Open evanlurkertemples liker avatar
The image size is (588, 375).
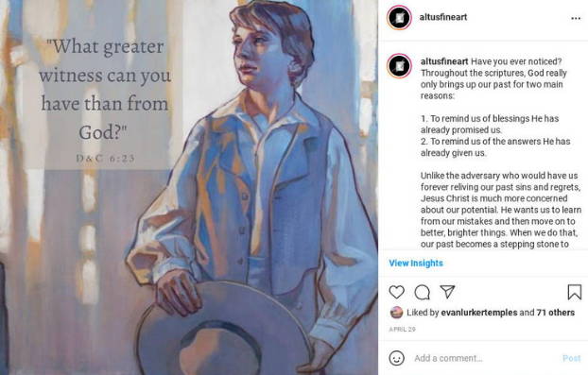point(396,313)
